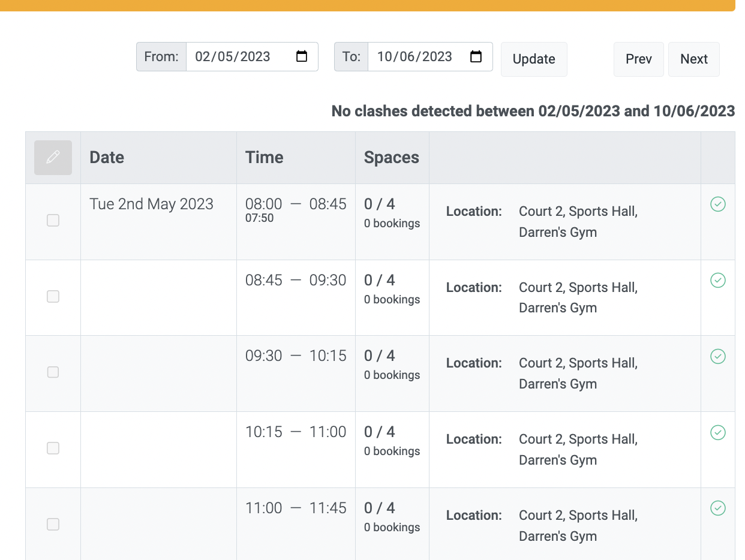
Task: Tick checkbox for the 11:00 — 11:45 slot
Action: tap(53, 524)
